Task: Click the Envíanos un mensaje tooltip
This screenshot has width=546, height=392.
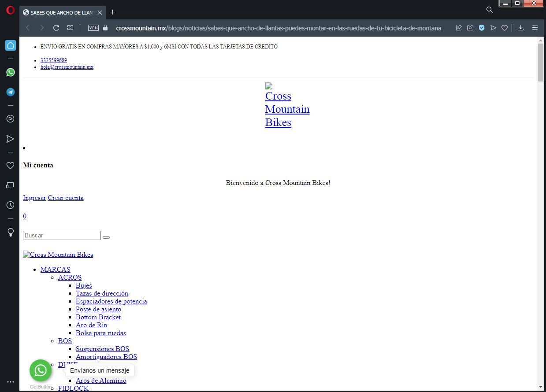Action: [x=100, y=370]
